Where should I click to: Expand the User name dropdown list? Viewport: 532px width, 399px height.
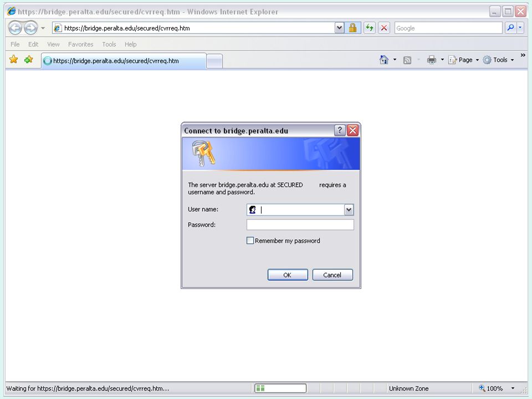click(349, 210)
